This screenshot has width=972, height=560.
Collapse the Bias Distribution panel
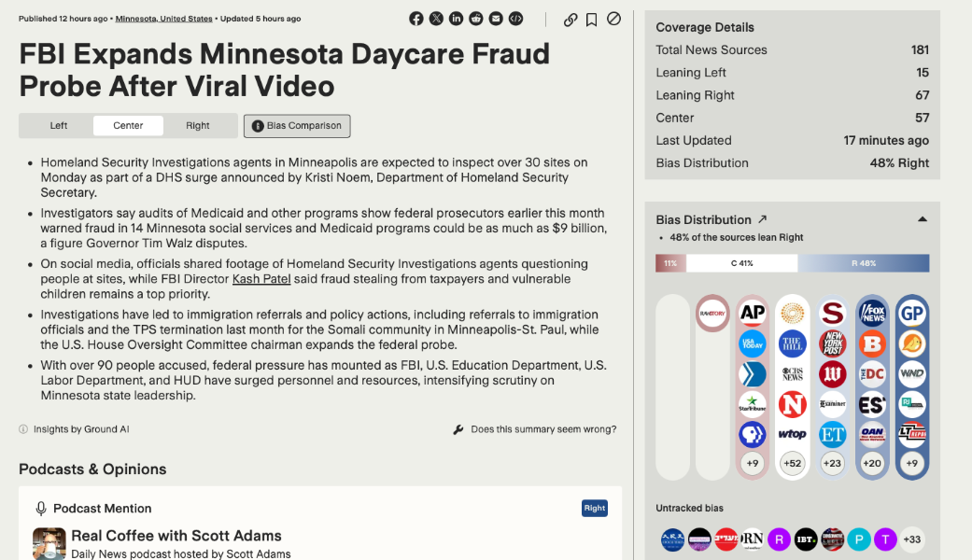[x=923, y=220]
